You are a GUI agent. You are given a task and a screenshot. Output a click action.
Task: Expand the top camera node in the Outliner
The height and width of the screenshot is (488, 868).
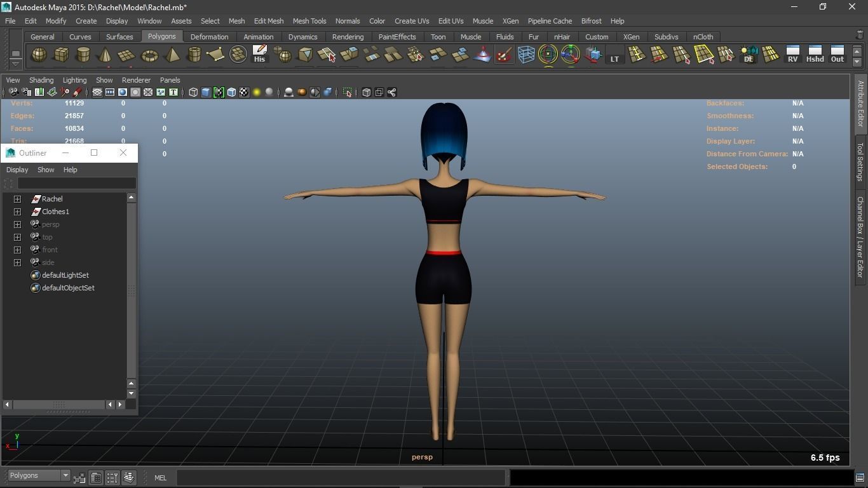coord(18,237)
